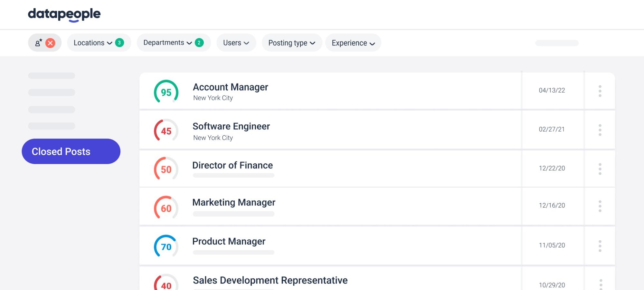Click the date 10/29/20
This screenshot has width=644, height=290.
point(552,285)
